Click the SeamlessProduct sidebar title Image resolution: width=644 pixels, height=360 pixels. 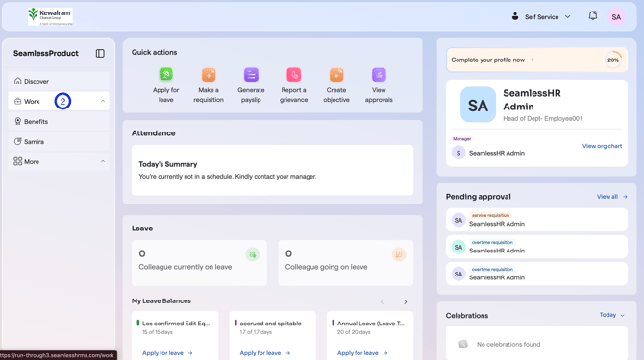(x=45, y=54)
